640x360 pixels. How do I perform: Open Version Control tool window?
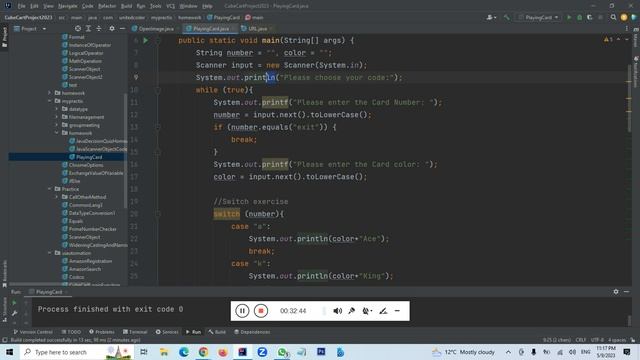pyautogui.click(x=33, y=332)
